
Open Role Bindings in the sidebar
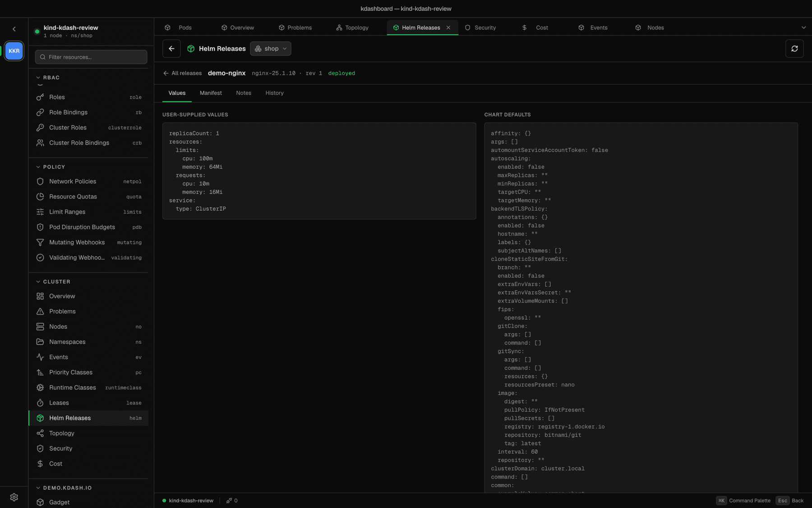point(88,112)
